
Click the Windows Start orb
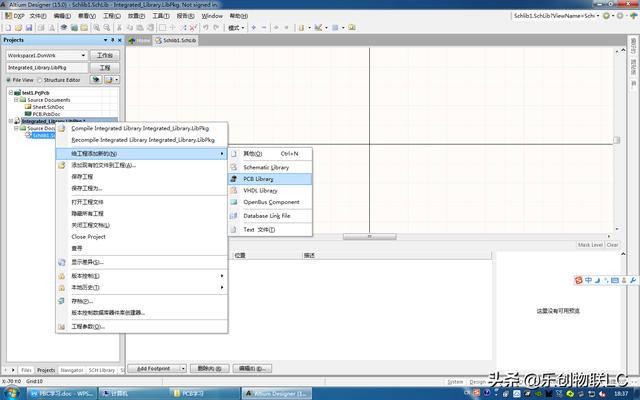pyautogui.click(x=11, y=393)
